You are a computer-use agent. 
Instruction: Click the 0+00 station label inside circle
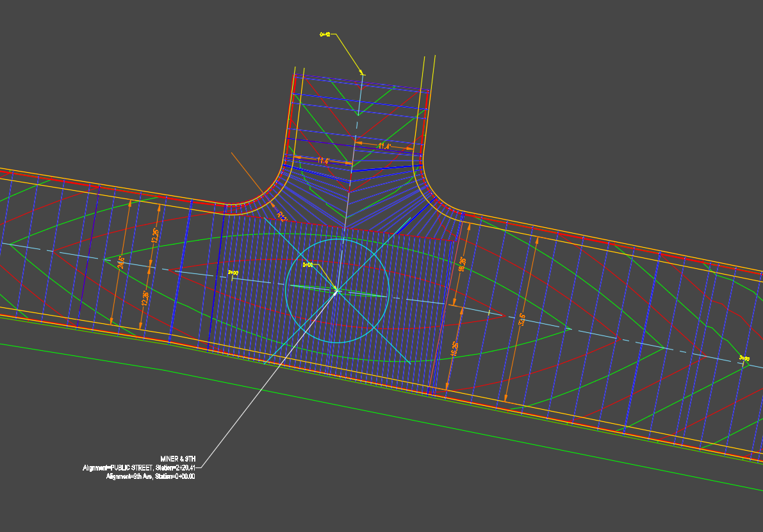(x=308, y=265)
